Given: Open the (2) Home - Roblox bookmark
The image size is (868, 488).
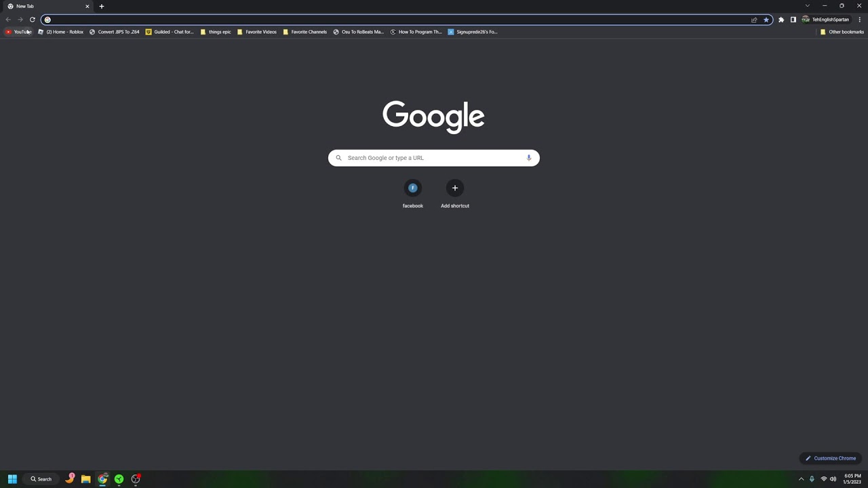Looking at the screenshot, I should tap(61, 32).
